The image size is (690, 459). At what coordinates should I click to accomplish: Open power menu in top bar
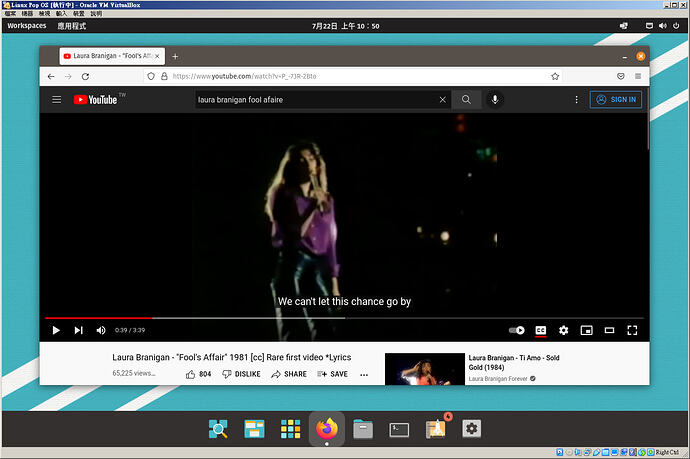(676, 26)
